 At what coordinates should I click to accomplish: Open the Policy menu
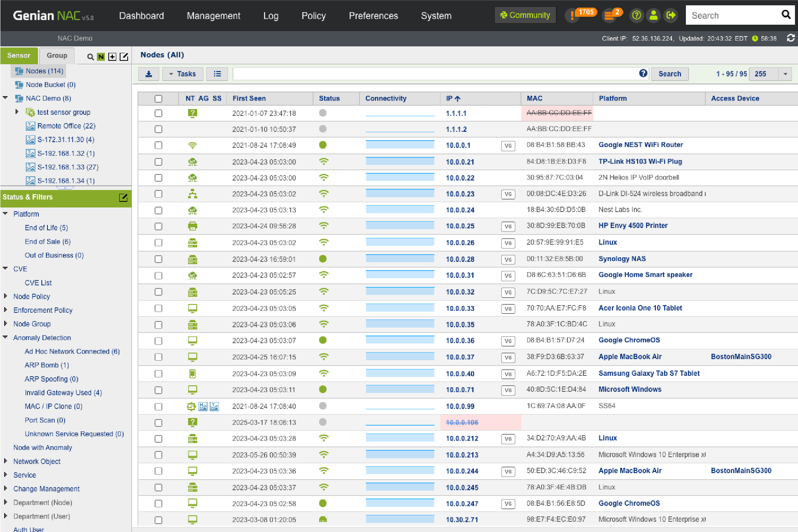pyautogui.click(x=313, y=16)
